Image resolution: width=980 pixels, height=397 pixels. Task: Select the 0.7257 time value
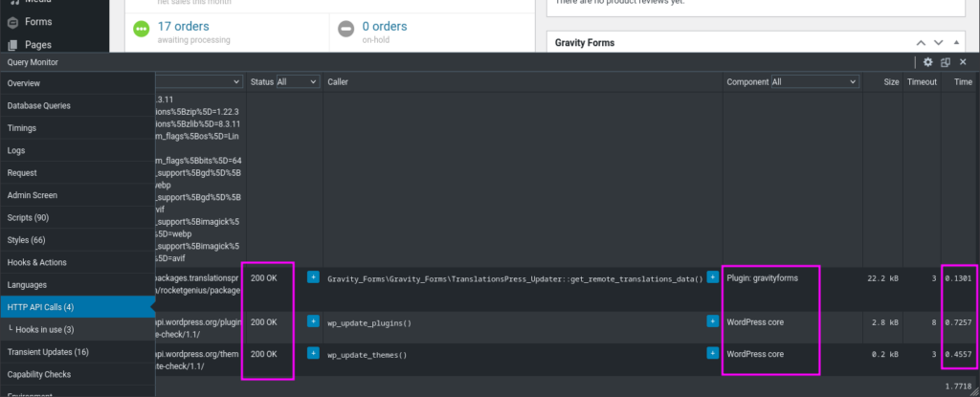(959, 322)
